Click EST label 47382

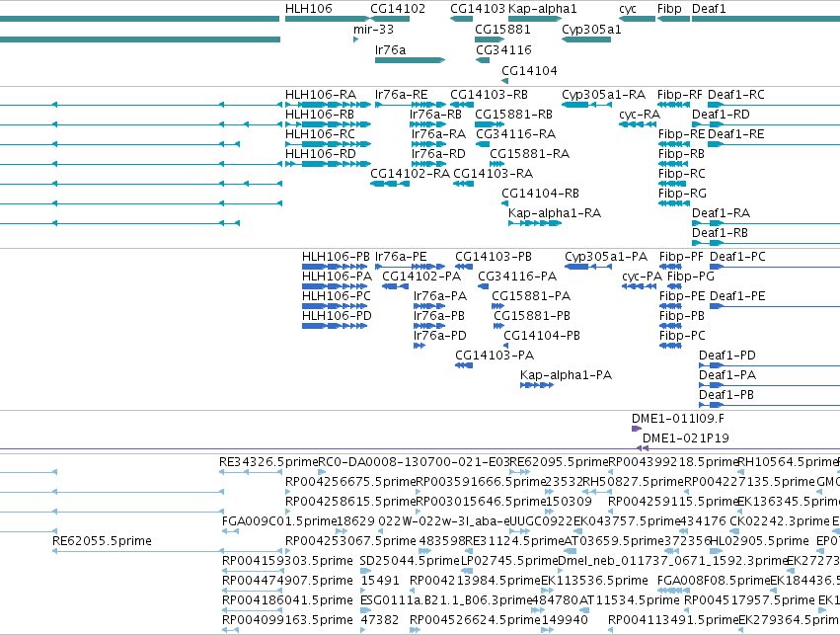pyautogui.click(x=380, y=620)
